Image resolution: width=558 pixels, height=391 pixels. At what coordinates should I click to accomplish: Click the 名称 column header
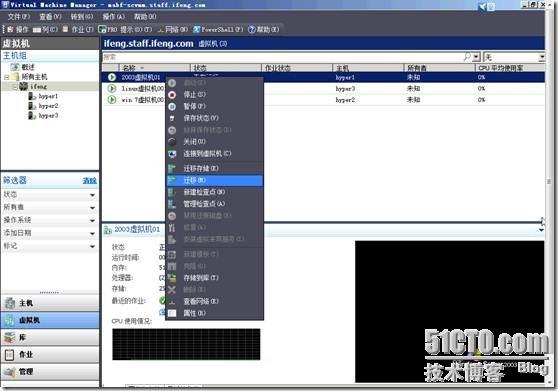(x=154, y=68)
